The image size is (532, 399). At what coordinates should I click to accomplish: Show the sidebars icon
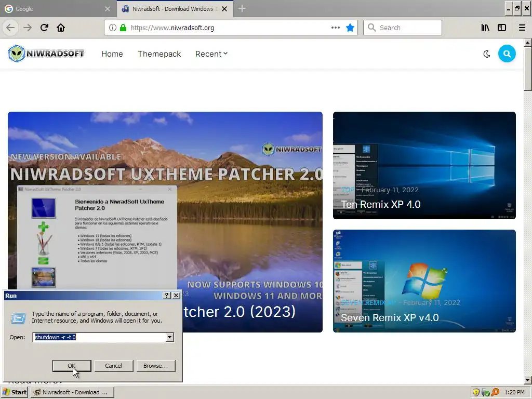pos(502,28)
